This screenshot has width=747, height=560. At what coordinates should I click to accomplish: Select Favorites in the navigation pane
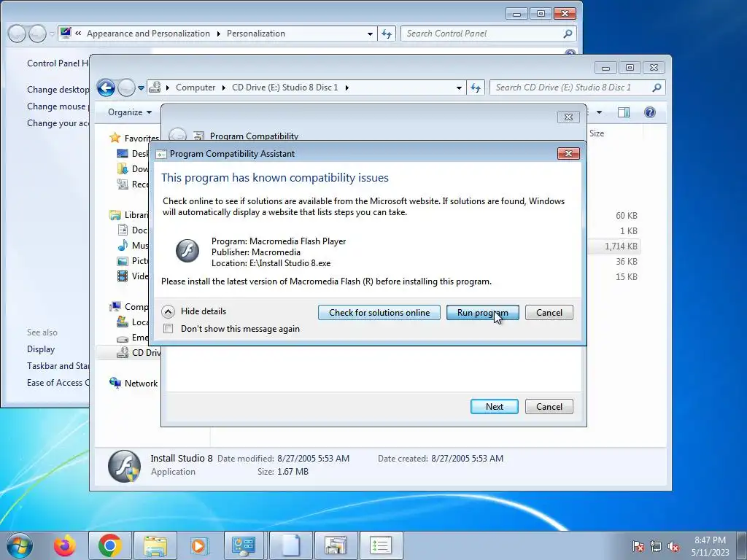click(x=141, y=138)
